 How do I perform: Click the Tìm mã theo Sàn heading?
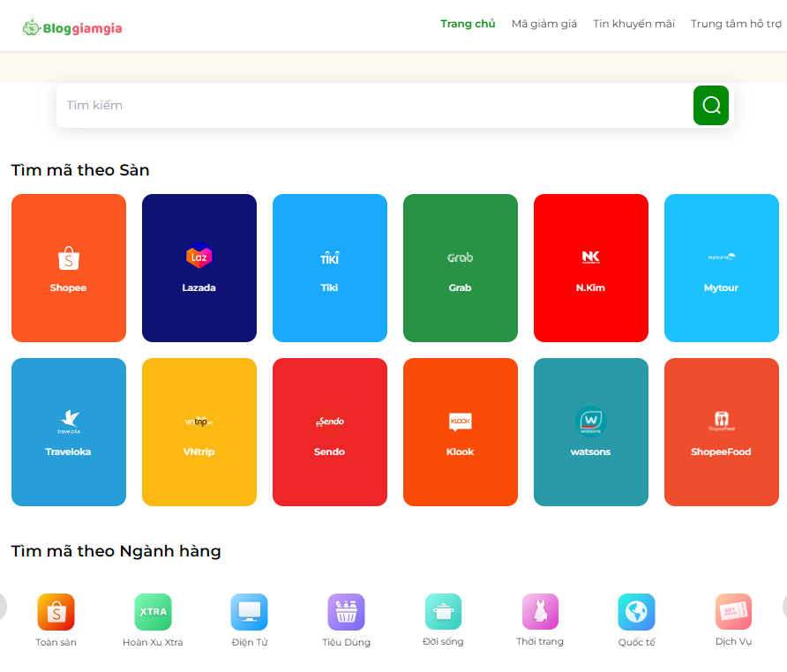click(80, 170)
